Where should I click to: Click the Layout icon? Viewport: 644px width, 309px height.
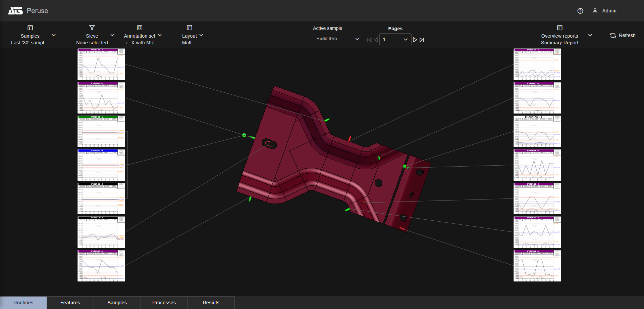coord(190,28)
